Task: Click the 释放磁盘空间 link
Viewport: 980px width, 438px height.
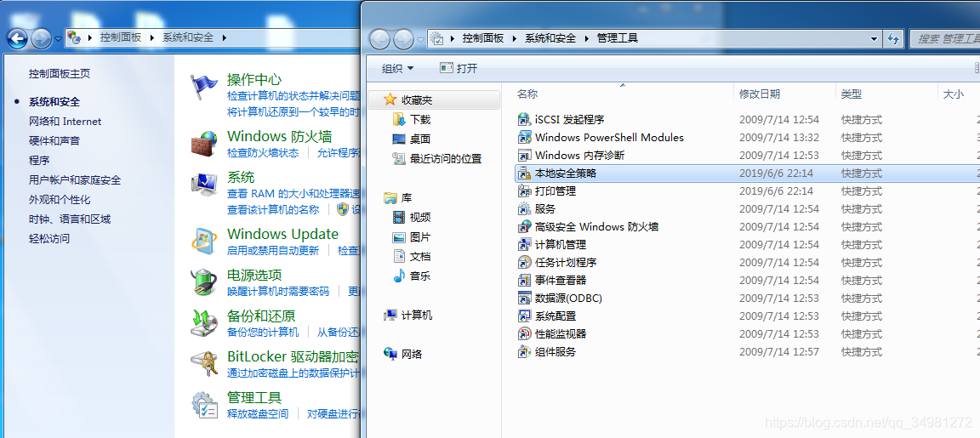Action: [258, 413]
